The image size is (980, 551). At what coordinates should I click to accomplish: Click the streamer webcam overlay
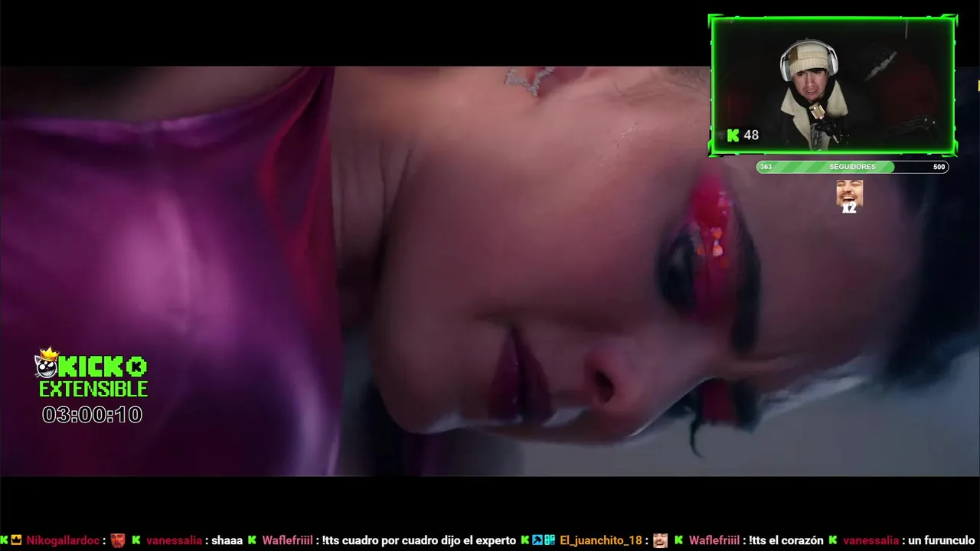(833, 85)
